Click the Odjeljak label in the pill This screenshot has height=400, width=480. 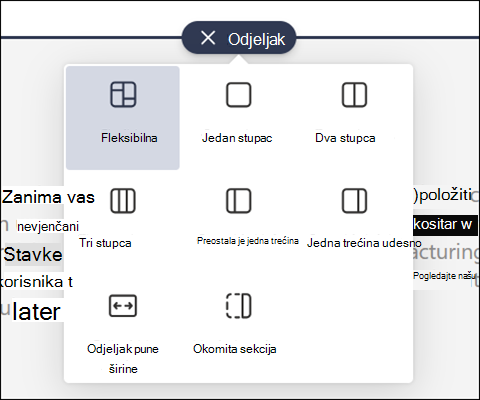click(256, 39)
